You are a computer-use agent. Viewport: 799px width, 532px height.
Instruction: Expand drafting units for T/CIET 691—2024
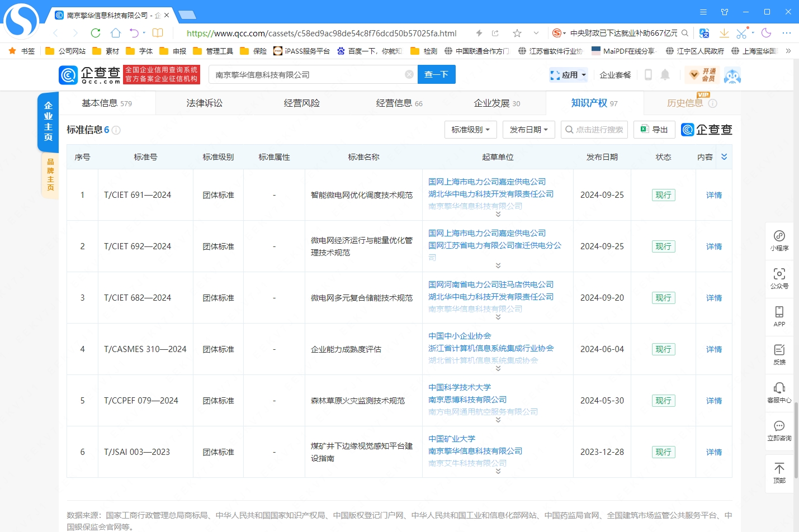(x=497, y=213)
